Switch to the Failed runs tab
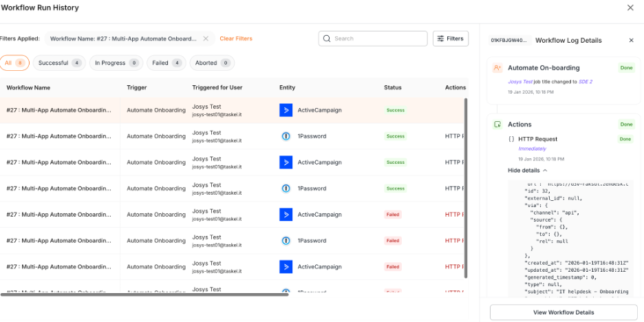Screen dimensions: 644x322 (x=166, y=63)
